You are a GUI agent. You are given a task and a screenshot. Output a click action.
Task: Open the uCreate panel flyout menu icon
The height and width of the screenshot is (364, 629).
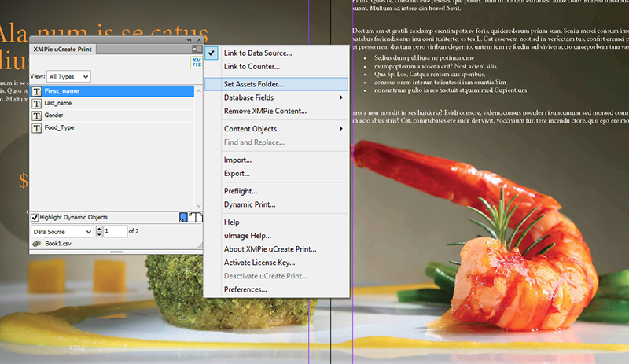(196, 49)
